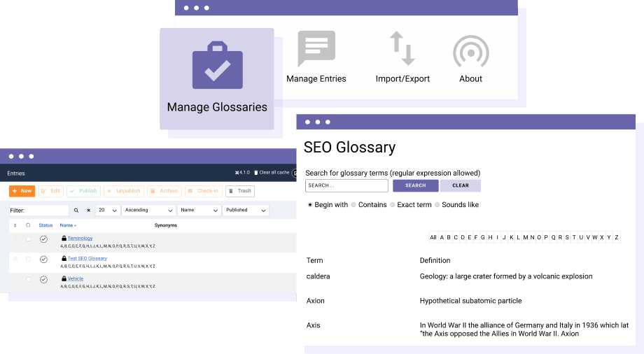644x354 pixels.
Task: Click the glossary search terms input field
Action: [x=346, y=186]
